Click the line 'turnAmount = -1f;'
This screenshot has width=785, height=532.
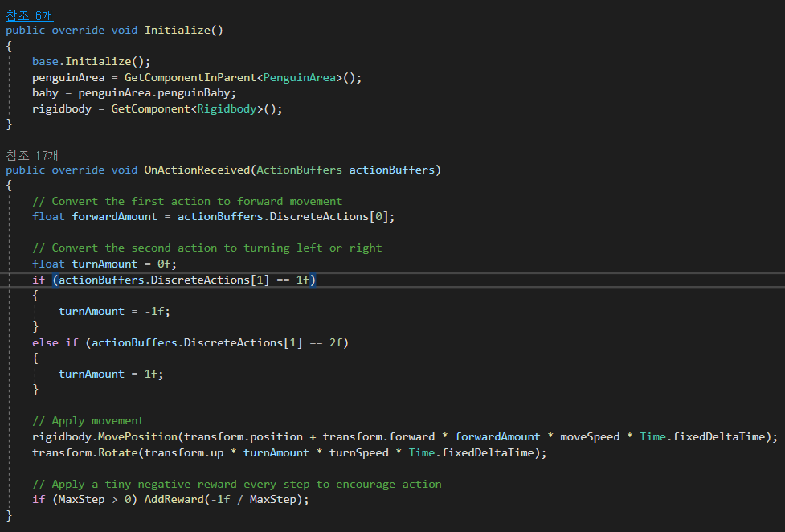tap(114, 312)
